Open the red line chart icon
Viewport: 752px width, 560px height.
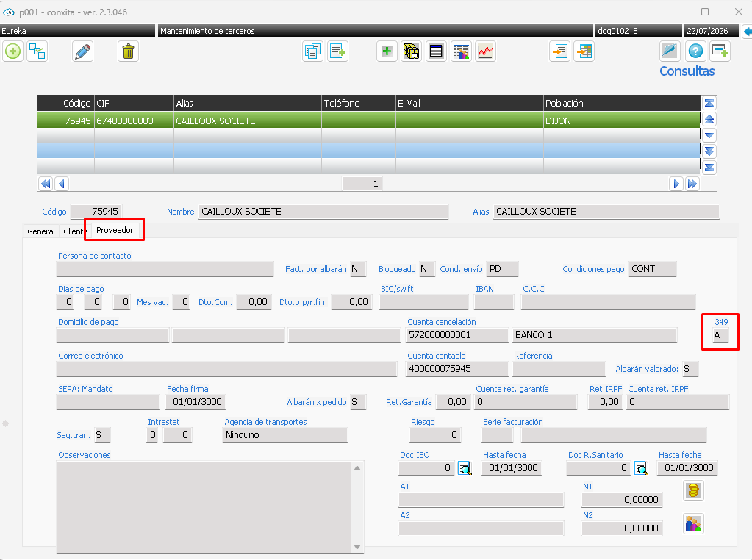point(485,51)
